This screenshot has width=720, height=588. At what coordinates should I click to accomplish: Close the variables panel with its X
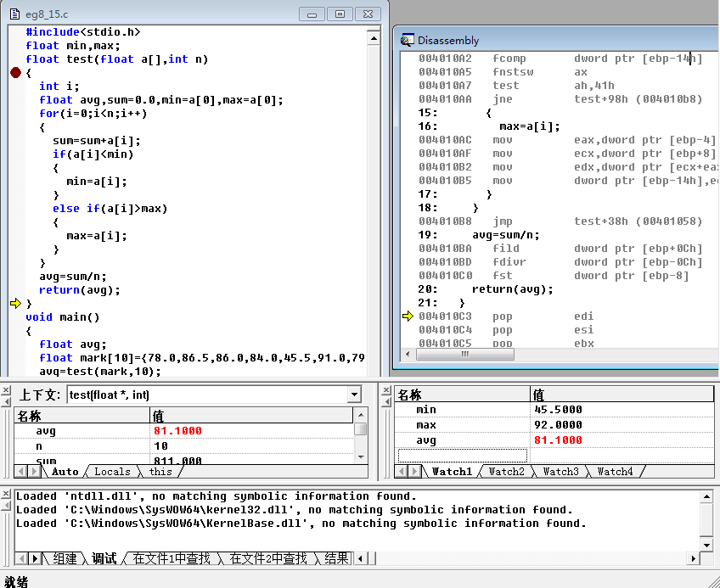[x=6, y=390]
